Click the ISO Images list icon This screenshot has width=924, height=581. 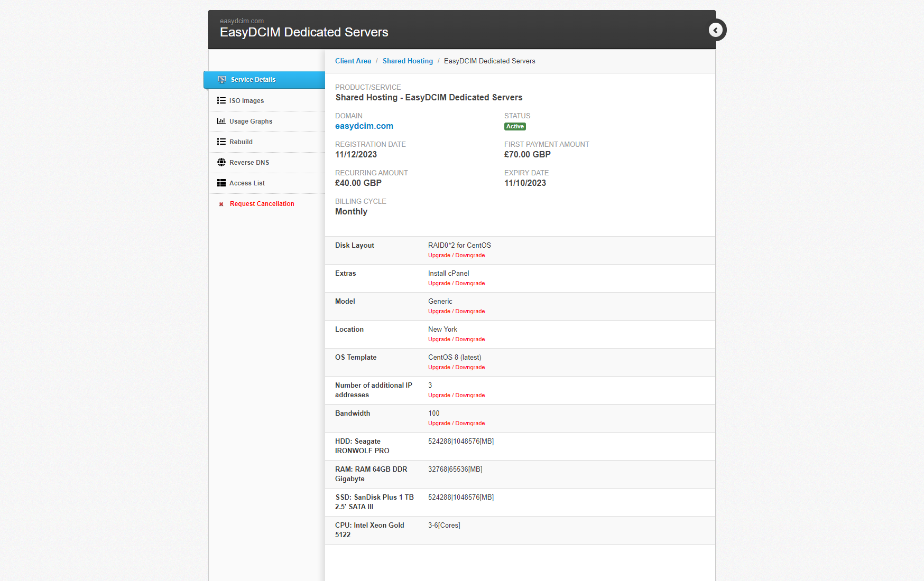221,100
